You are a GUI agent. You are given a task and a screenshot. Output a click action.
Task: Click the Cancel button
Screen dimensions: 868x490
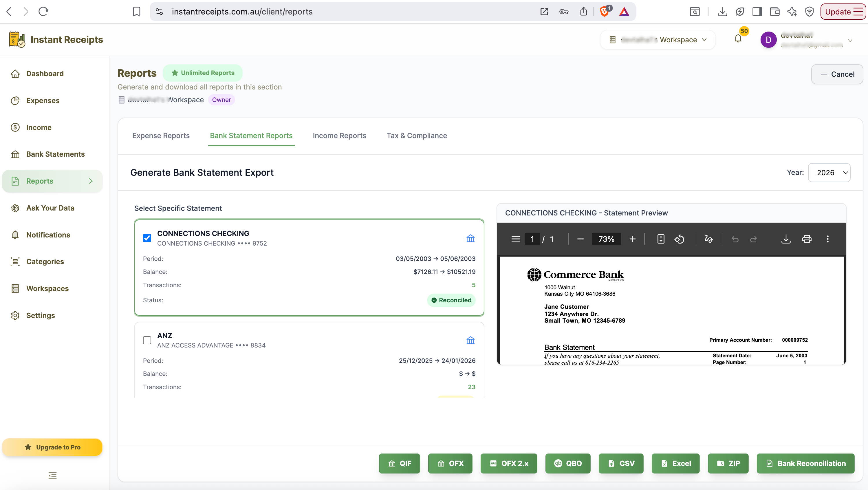click(x=837, y=74)
